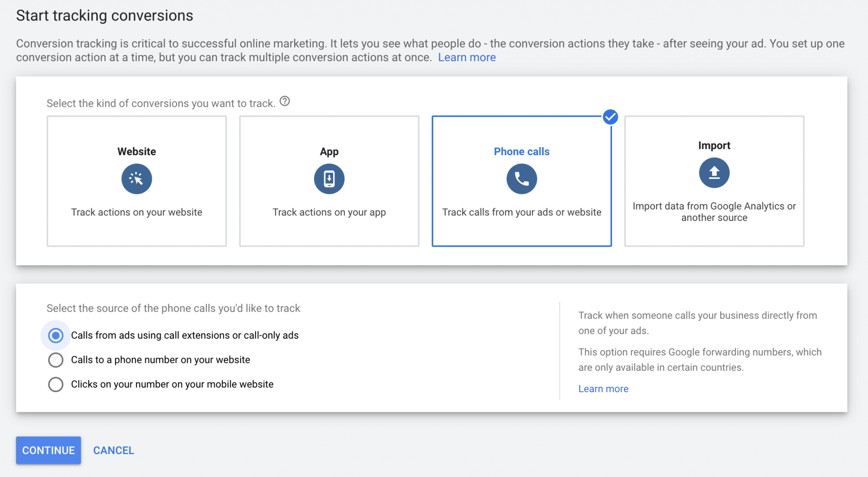Click the blue checkmark on Phone calls card
This screenshot has width=868, height=477.
tap(610, 117)
